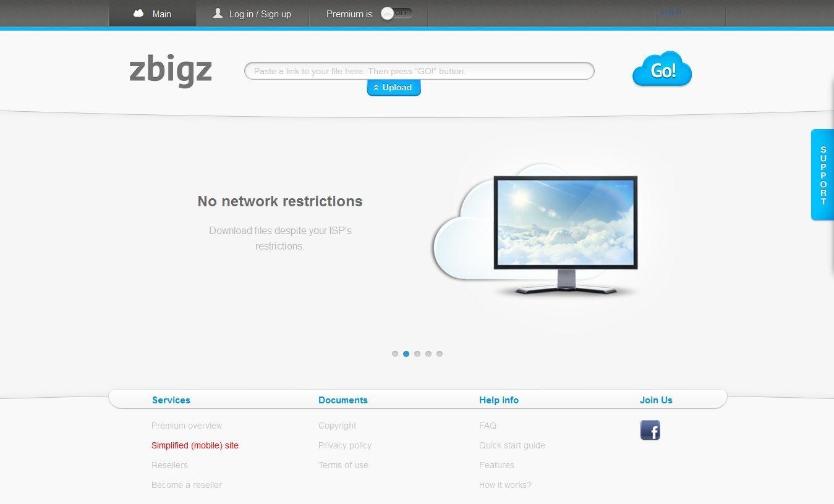Open the How it works? link
This screenshot has width=834, height=504.
[x=505, y=485]
